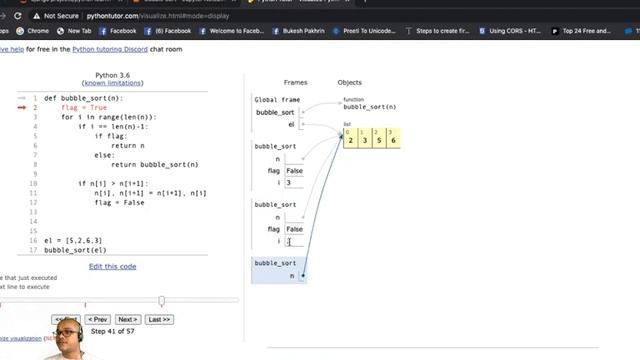Viewport: 640px width, 360px height.
Task: Advance with the Next button
Action: point(128,319)
